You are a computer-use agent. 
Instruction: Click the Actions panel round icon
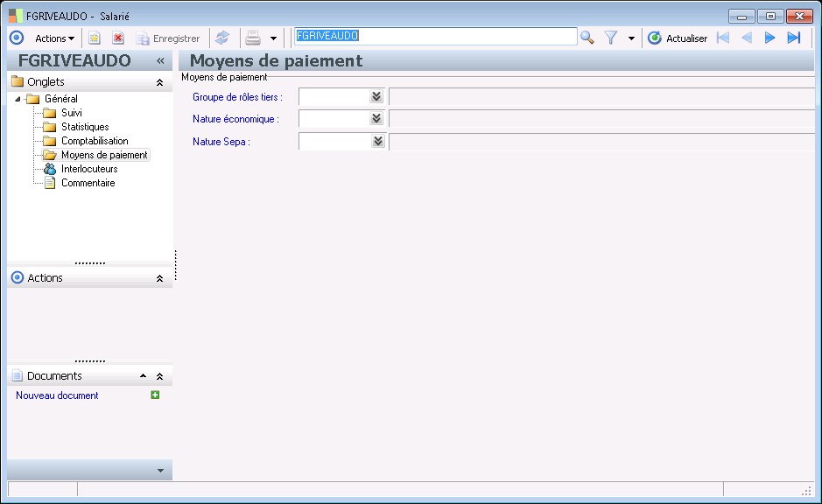coord(18,277)
